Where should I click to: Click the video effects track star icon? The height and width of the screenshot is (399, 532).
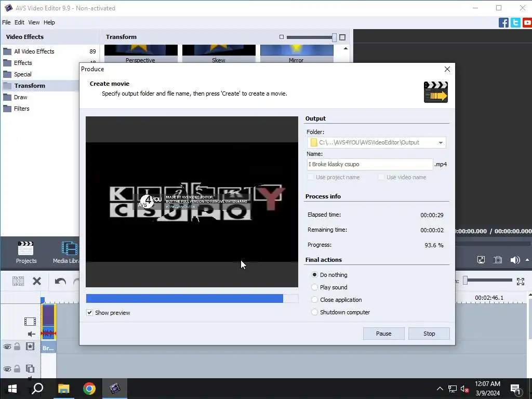pos(30,347)
